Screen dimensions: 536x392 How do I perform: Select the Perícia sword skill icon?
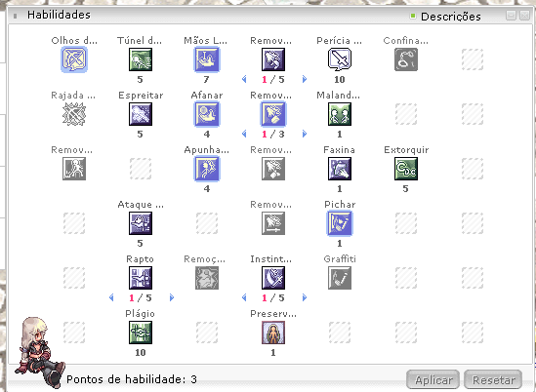340,59
